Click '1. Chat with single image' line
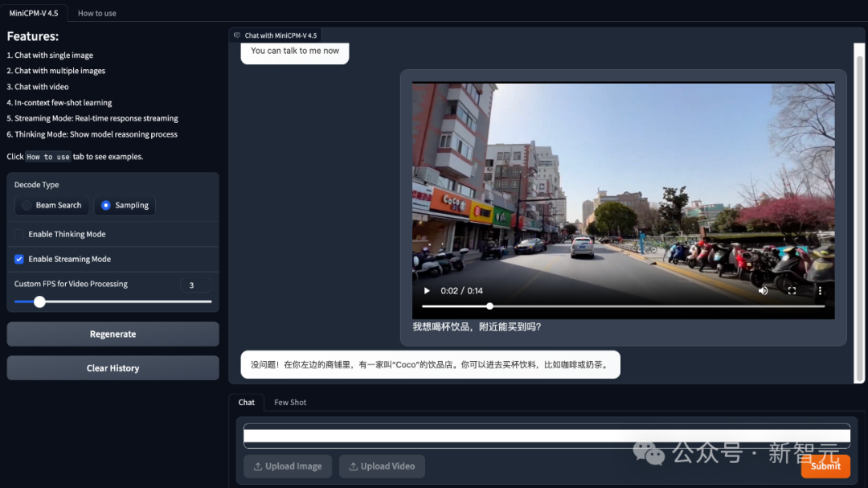 click(x=50, y=55)
